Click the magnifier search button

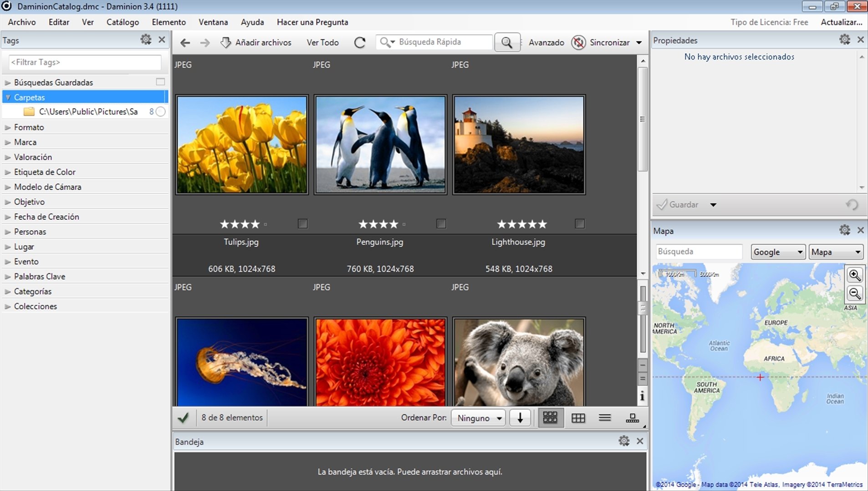pos(507,42)
